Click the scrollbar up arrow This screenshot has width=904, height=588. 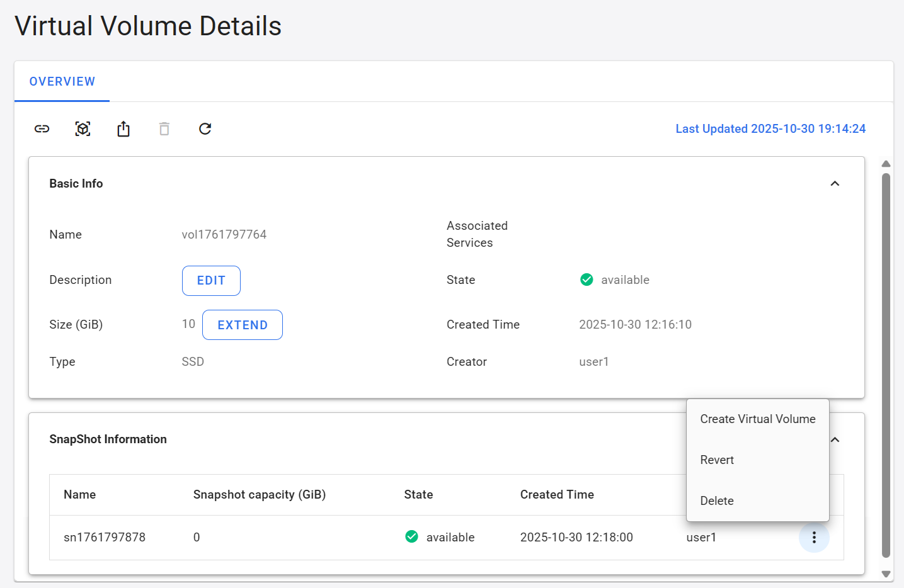coord(886,164)
